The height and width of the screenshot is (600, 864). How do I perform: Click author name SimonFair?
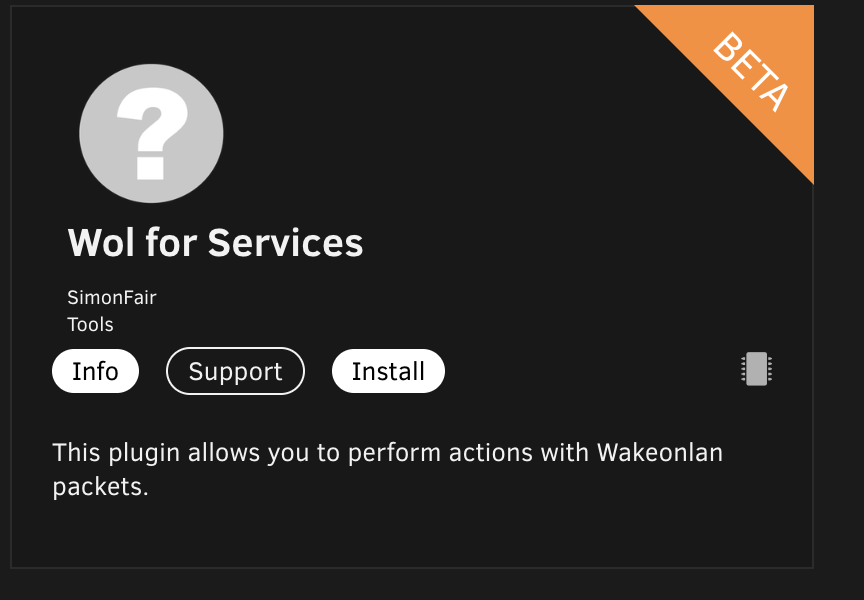pyautogui.click(x=112, y=298)
